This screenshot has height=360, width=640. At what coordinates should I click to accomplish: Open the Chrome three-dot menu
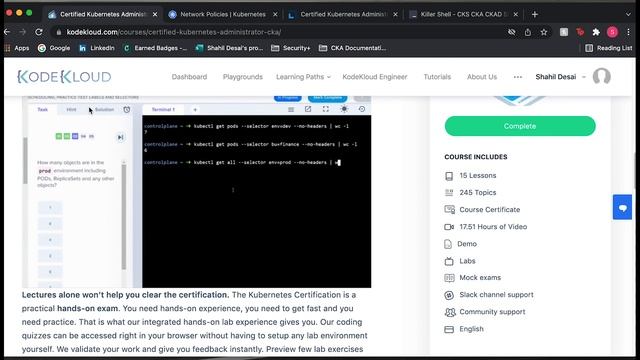click(x=629, y=32)
